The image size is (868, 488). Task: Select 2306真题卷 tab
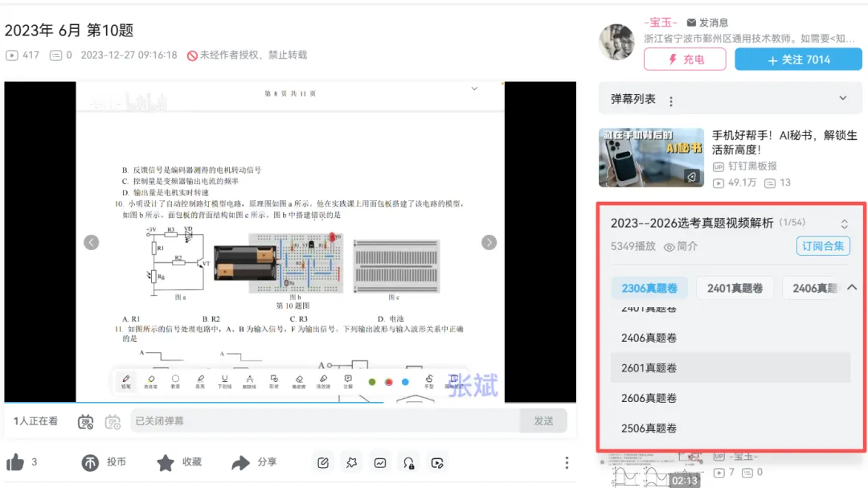pyautogui.click(x=649, y=288)
